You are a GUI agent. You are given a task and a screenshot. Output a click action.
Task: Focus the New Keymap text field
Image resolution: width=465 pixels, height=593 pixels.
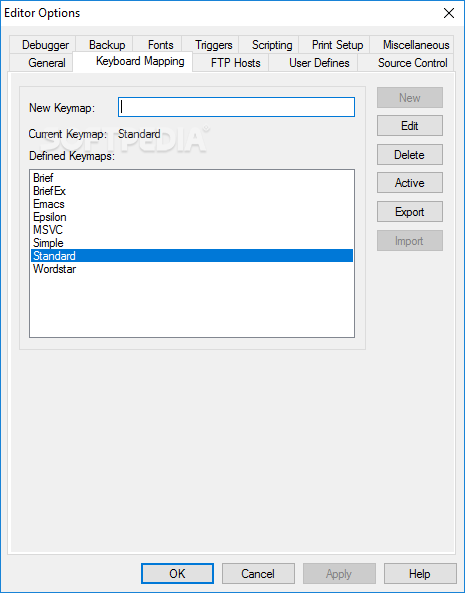pos(236,107)
